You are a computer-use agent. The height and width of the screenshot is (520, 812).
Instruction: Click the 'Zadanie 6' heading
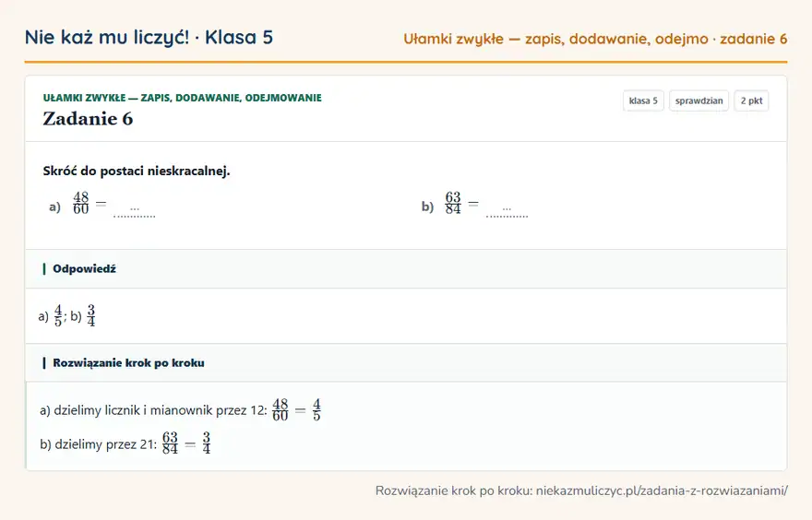point(88,119)
